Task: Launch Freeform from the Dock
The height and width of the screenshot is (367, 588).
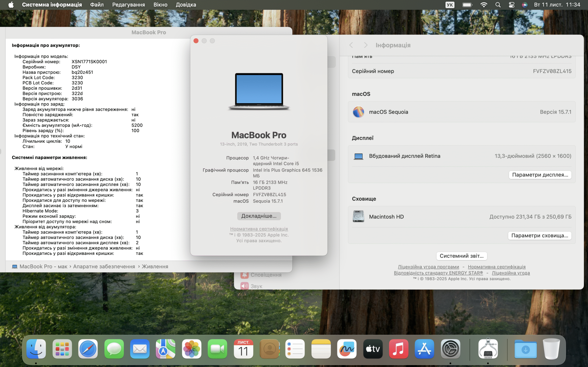Action: (x=347, y=349)
